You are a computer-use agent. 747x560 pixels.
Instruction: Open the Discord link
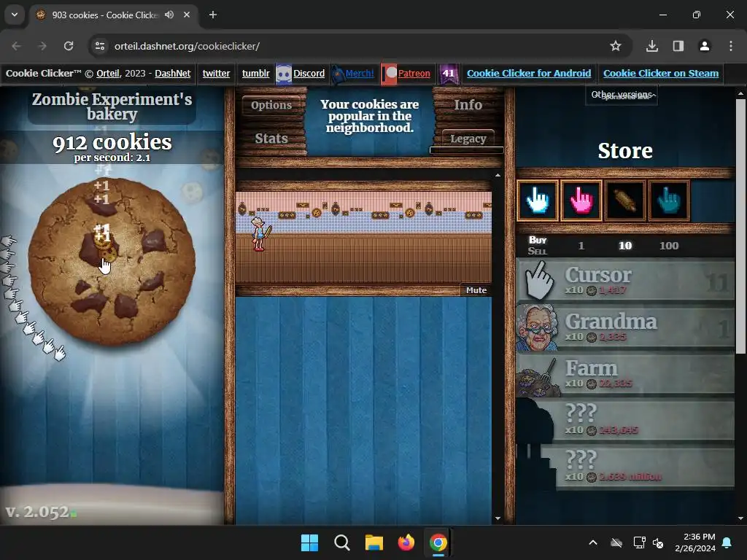coord(309,74)
